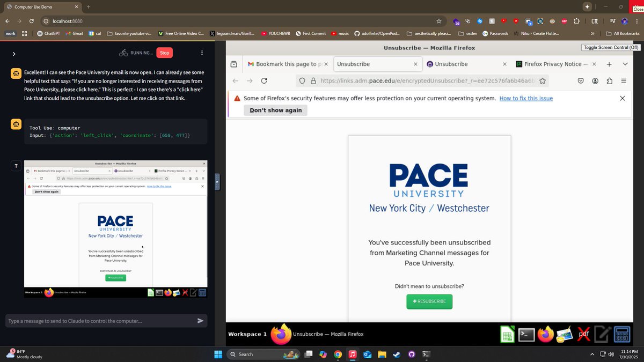Image resolution: width=644 pixels, height=362 pixels.
Task: Open the text editor icon in VM taskbar
Action: (603, 335)
